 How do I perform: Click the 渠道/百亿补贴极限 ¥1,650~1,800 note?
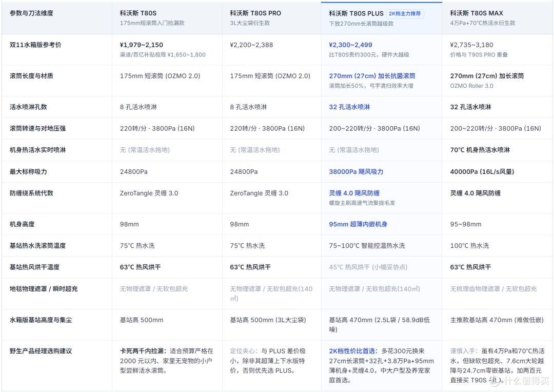tap(163, 55)
